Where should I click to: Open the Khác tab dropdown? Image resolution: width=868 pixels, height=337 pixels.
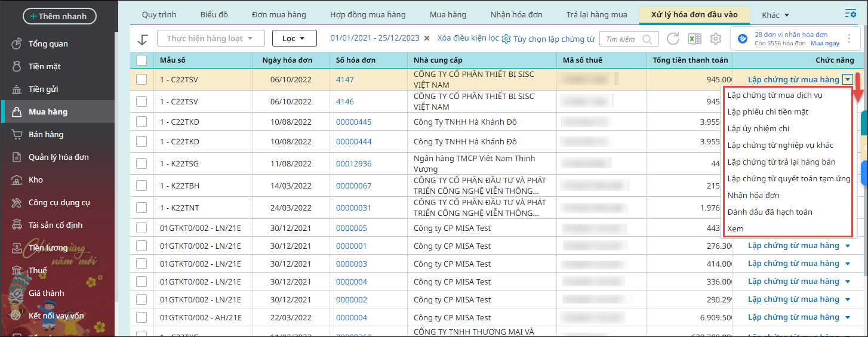click(x=775, y=14)
